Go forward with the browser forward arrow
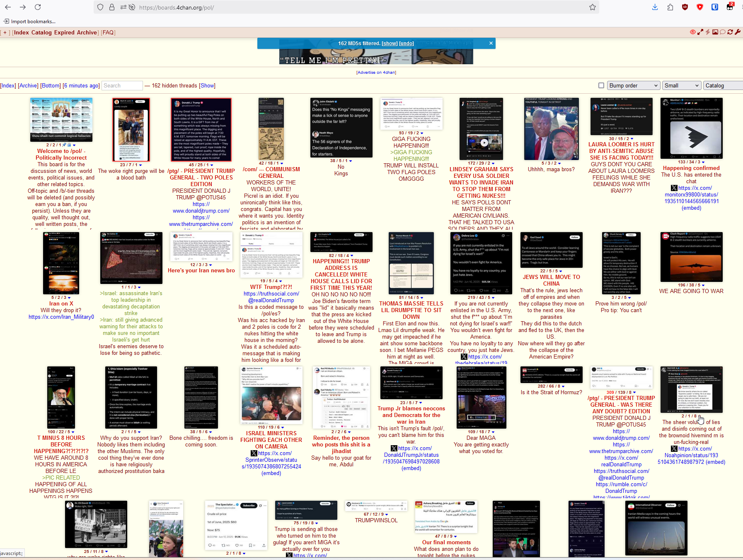This screenshot has width=743, height=560. [x=23, y=7]
